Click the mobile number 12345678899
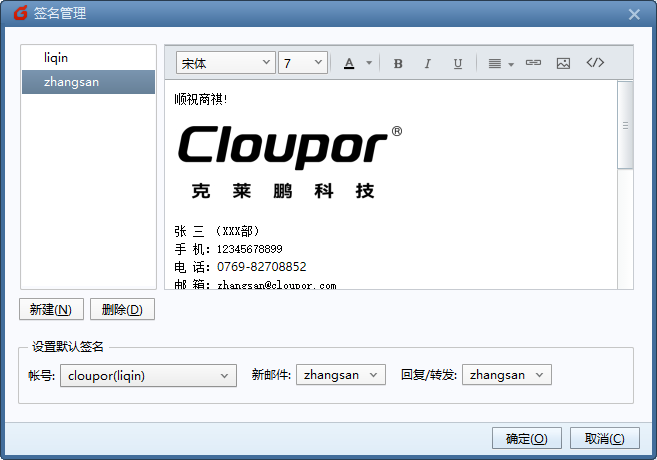Image resolution: width=657 pixels, height=460 pixels. 249,249
